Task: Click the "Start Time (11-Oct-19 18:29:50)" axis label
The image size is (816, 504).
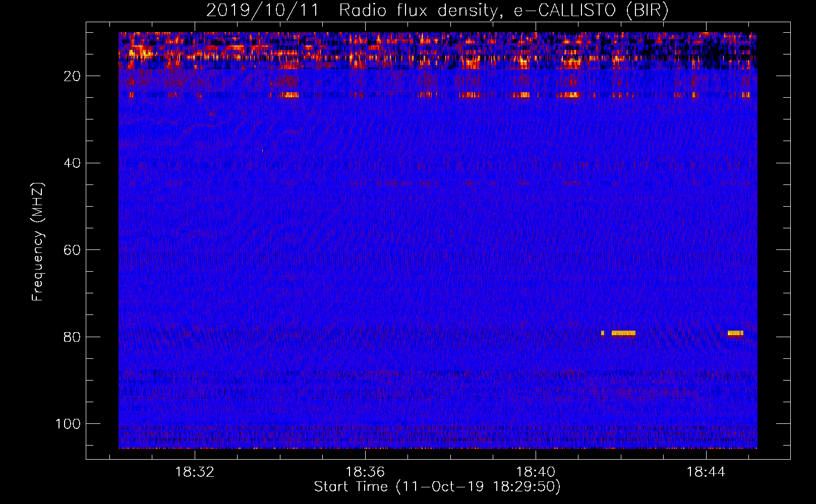Action: tap(437, 487)
